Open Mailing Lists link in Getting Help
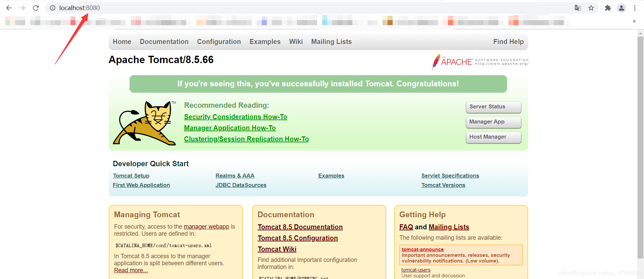 [x=449, y=227]
